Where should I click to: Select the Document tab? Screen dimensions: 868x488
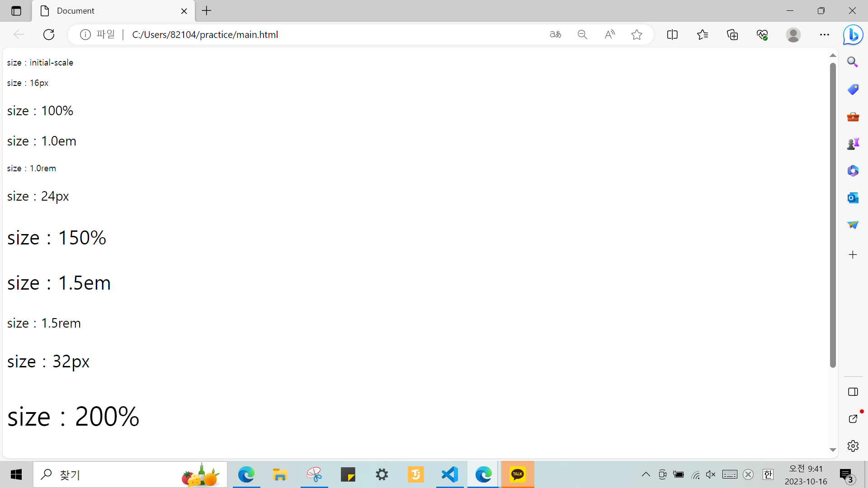click(x=113, y=11)
